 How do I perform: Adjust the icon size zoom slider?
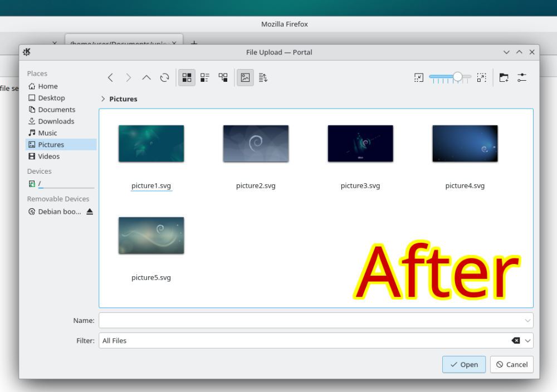[457, 77]
